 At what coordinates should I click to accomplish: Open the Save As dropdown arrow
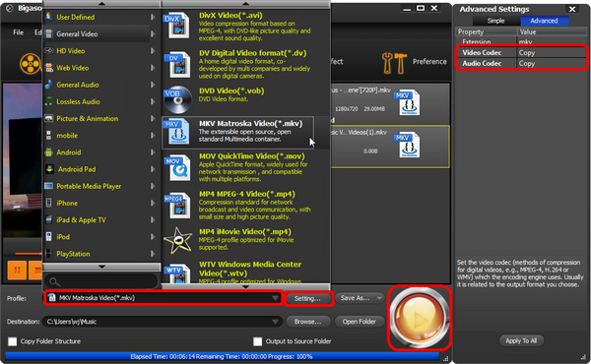[x=379, y=298]
